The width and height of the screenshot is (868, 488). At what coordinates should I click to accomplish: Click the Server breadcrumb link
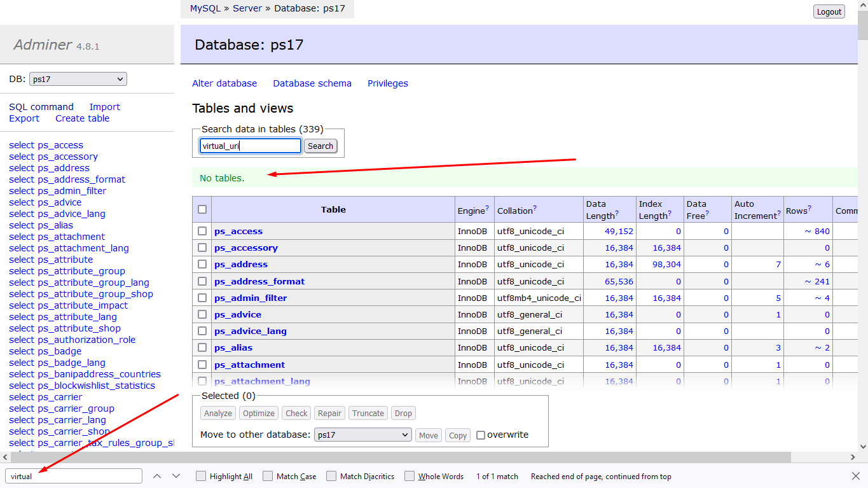tap(247, 8)
